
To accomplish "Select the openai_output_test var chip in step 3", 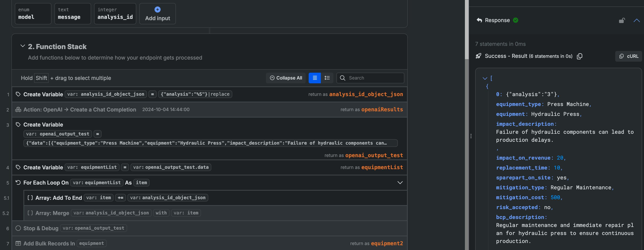I will (58, 134).
